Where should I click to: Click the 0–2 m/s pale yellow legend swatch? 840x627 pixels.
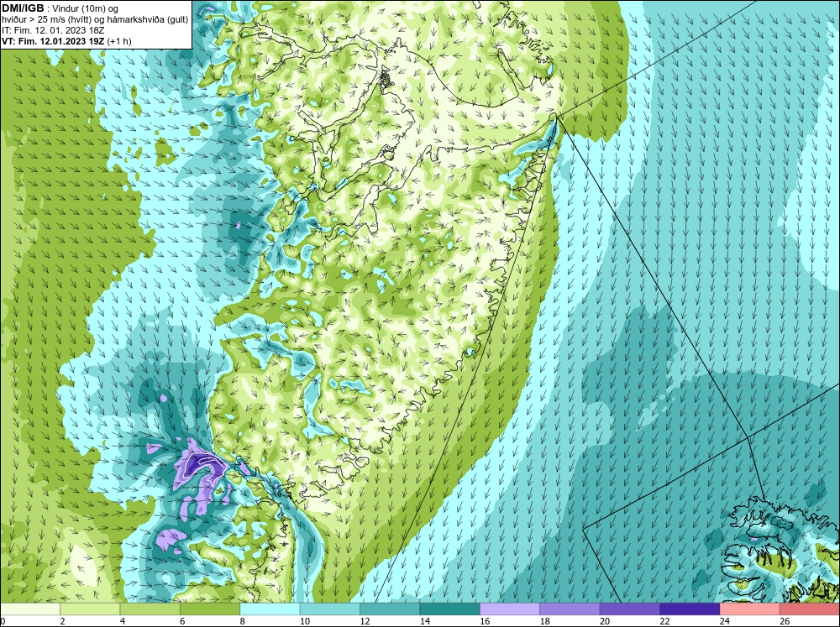tap(30, 609)
